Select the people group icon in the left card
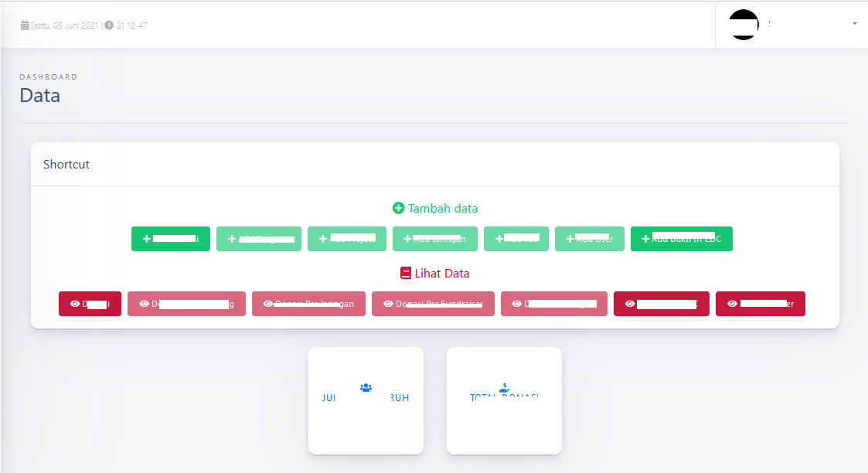The width and height of the screenshot is (868, 473). (x=366, y=387)
